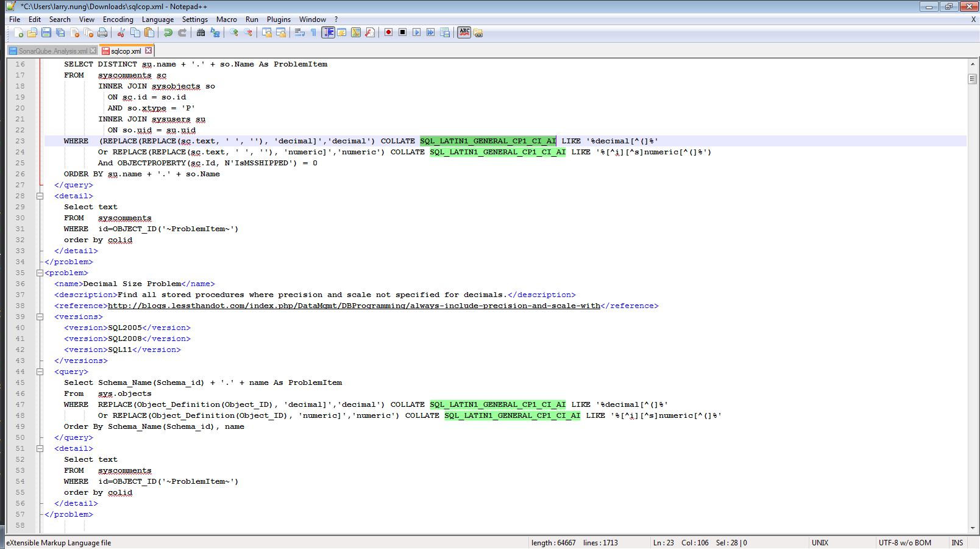Click the vertical scrollbar thumb
This screenshot has height=549, width=980.
[973, 79]
